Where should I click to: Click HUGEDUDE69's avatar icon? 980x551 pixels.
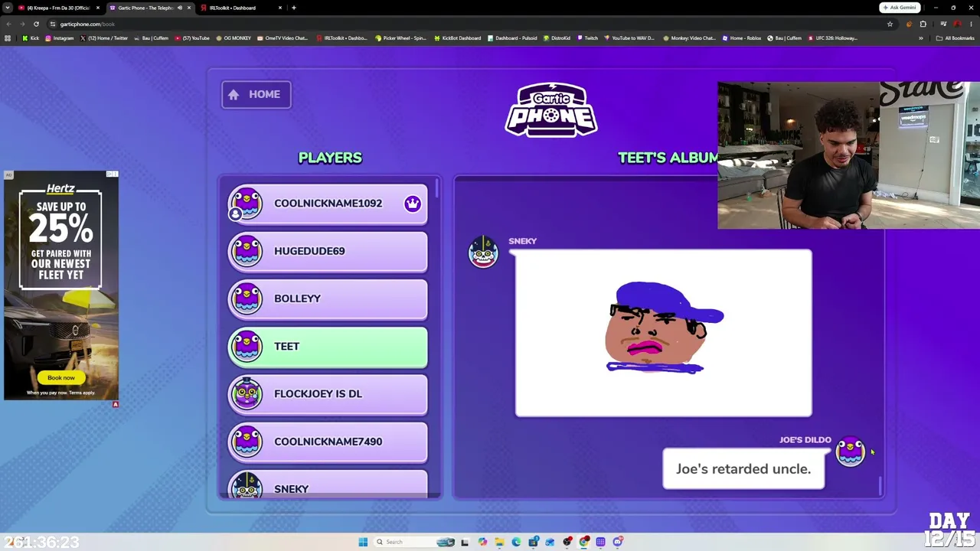(247, 251)
